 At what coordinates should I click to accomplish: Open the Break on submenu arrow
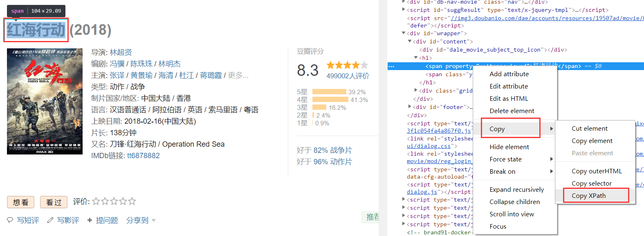(552, 171)
